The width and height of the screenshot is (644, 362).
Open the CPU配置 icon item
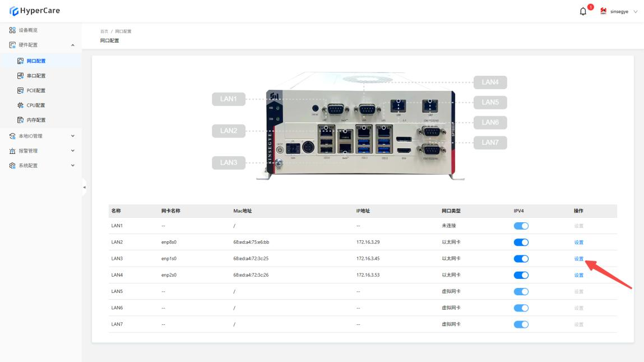click(x=20, y=106)
